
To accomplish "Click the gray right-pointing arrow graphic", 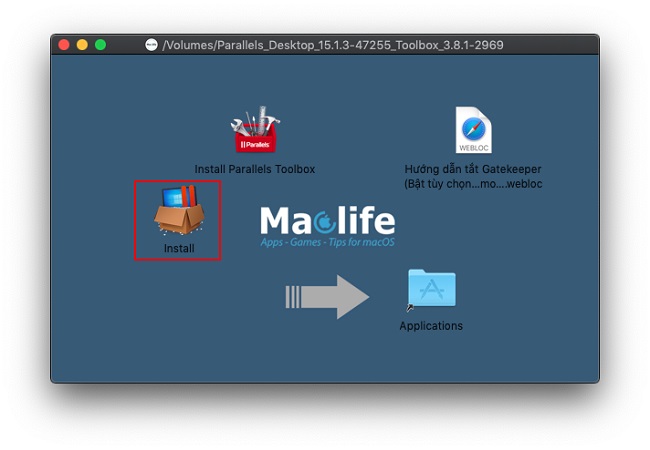I will click(328, 297).
